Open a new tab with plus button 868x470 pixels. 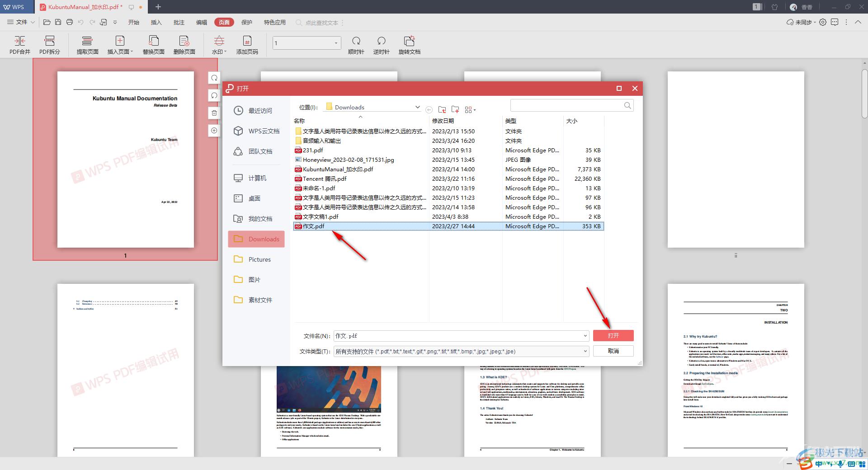point(158,7)
